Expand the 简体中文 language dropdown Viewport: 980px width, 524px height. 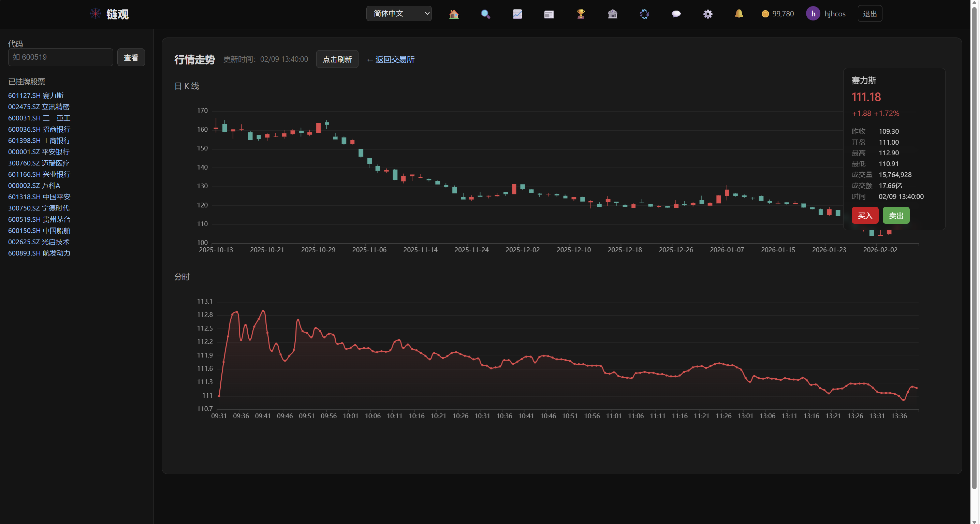[x=399, y=14]
